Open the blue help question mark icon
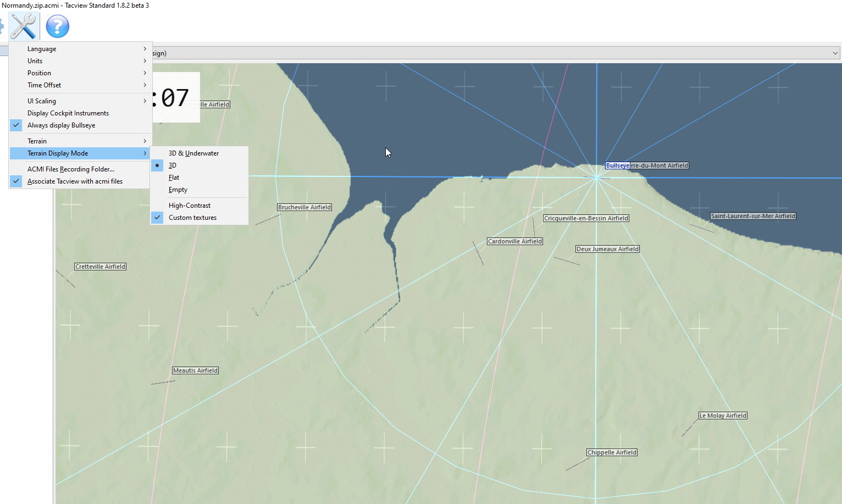The width and height of the screenshot is (842, 504). pyautogui.click(x=57, y=26)
